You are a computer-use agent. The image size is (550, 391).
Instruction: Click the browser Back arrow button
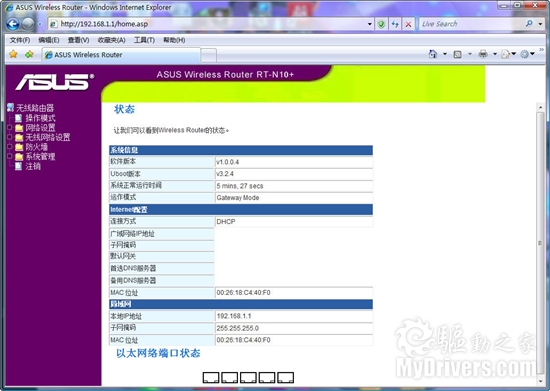point(13,24)
